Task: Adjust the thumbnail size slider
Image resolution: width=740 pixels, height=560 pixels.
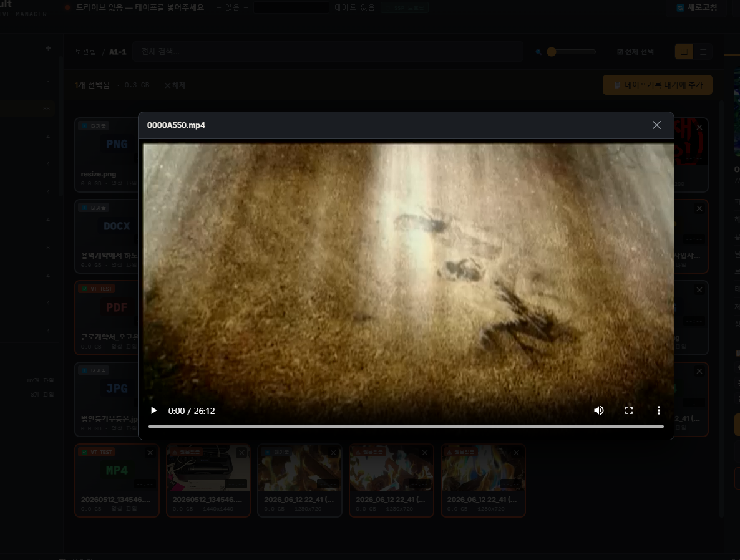Action: pos(571,52)
